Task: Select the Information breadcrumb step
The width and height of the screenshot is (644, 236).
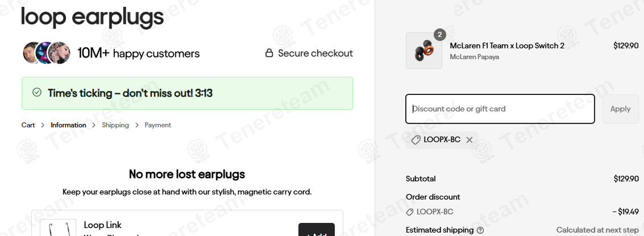Action: coord(68,125)
